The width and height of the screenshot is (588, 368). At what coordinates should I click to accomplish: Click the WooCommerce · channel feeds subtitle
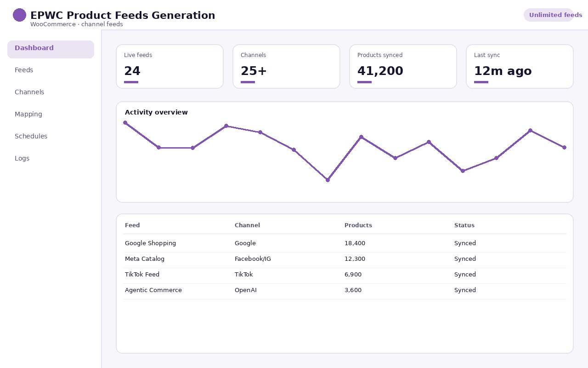tap(77, 24)
